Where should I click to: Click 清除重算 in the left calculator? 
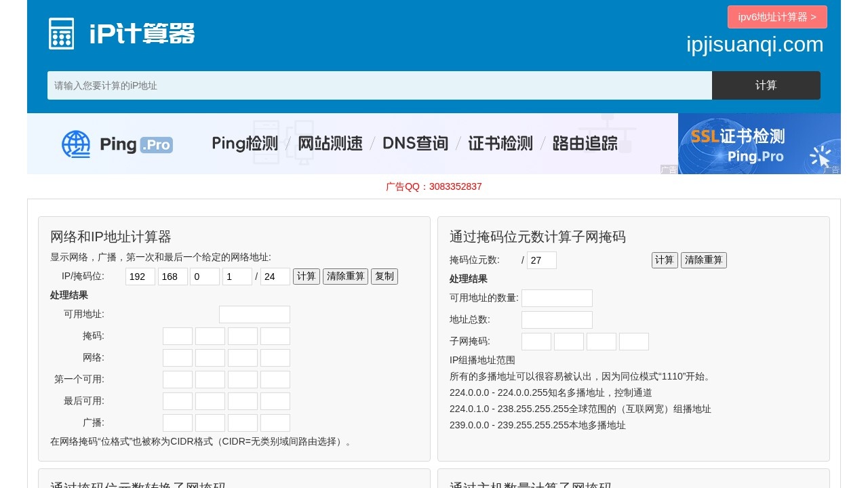(345, 276)
